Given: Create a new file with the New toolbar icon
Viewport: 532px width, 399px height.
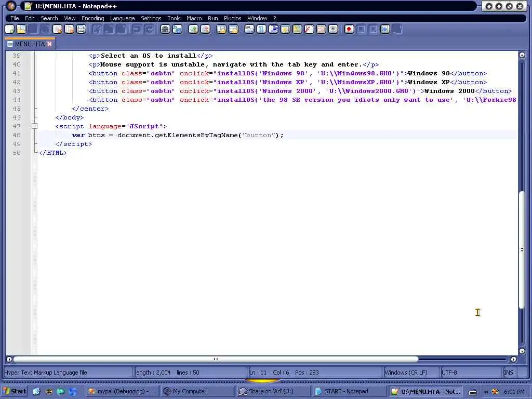Looking at the screenshot, I should pyautogui.click(x=10, y=29).
